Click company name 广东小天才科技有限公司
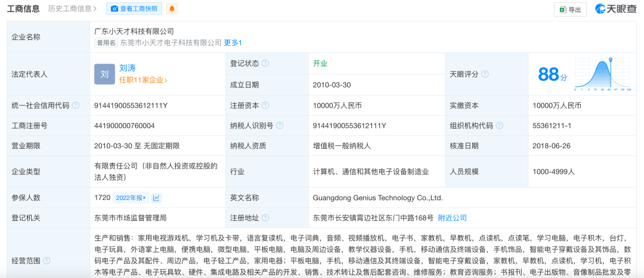 134,31
